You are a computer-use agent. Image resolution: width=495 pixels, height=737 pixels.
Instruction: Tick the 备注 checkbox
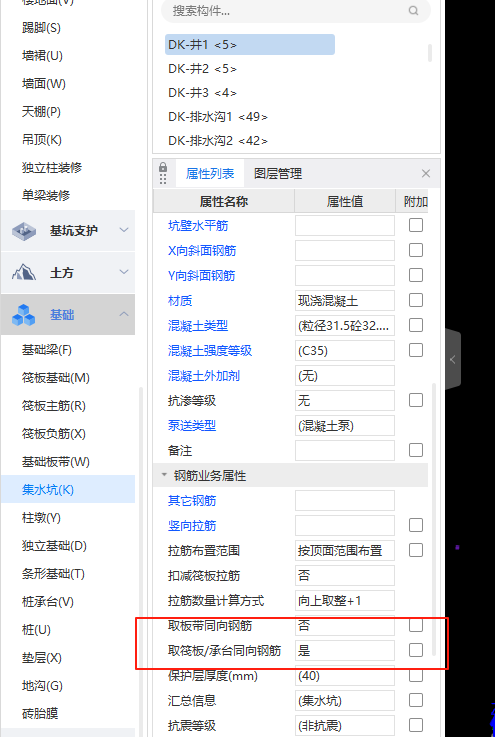coord(416,450)
